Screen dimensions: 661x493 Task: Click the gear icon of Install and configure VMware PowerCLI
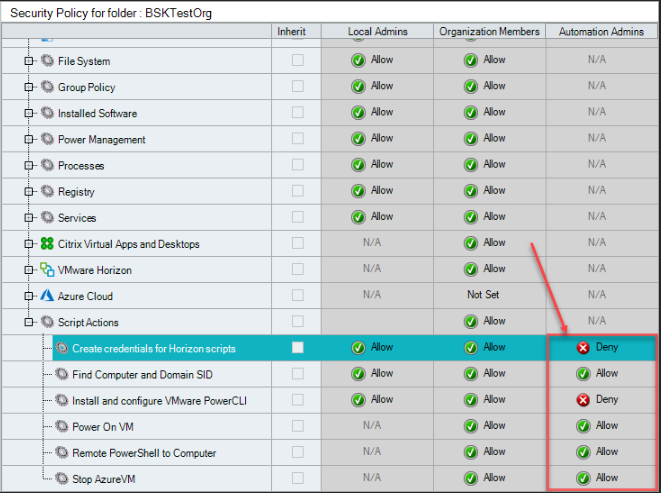[x=62, y=400]
